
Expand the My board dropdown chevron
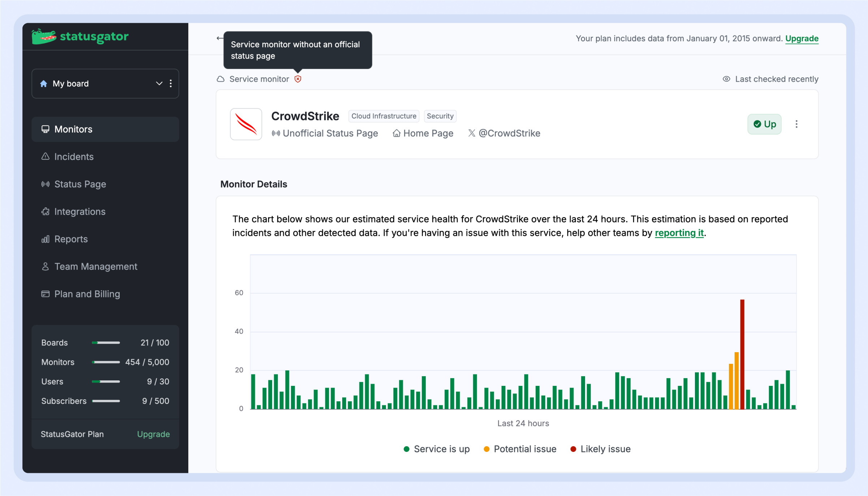coord(159,84)
